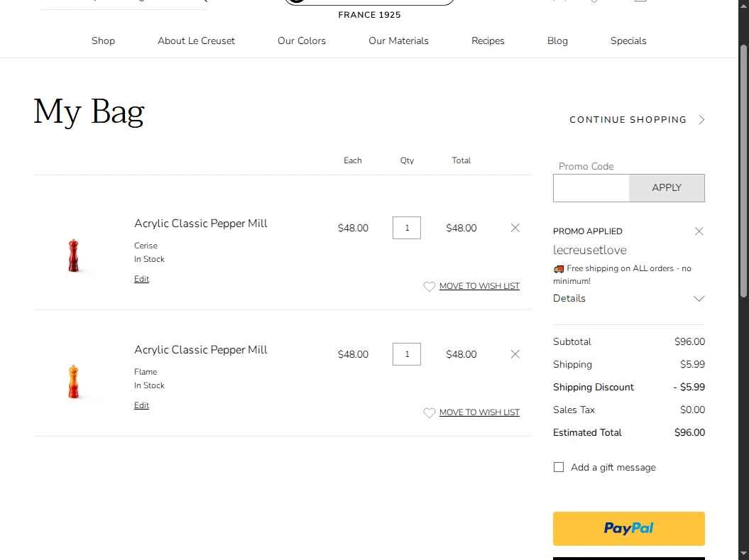This screenshot has height=560, width=749.
Task: Go to the Blog page
Action: [557, 40]
